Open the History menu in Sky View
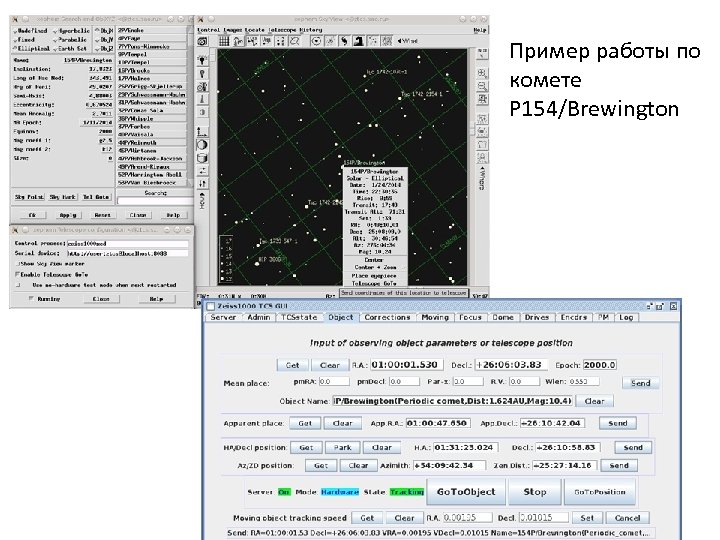 tap(311, 30)
